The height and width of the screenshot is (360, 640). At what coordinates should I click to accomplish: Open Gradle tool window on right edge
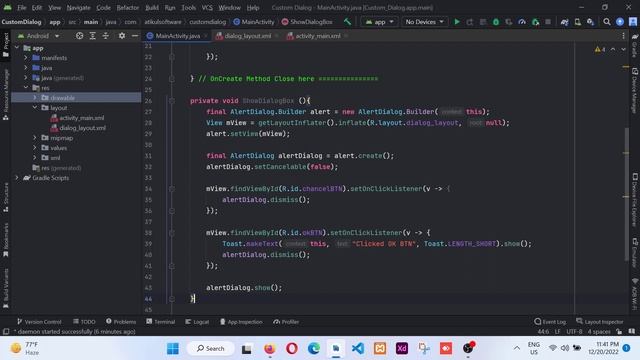tap(635, 46)
